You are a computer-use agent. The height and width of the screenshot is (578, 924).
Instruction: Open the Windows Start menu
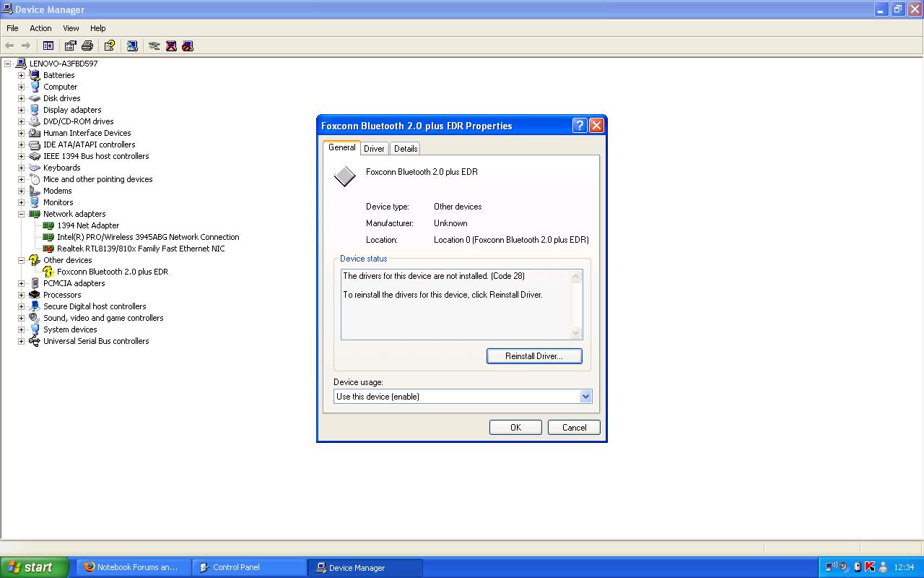tap(35, 567)
